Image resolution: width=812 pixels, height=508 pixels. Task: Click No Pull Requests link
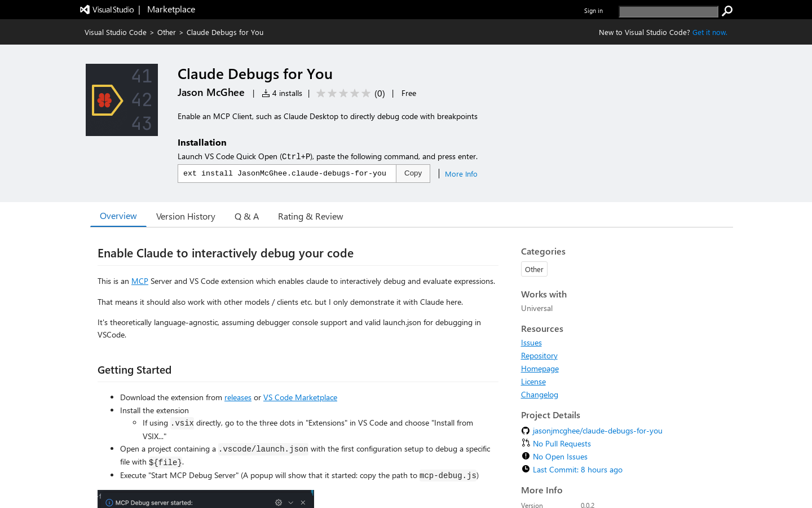tap(562, 444)
